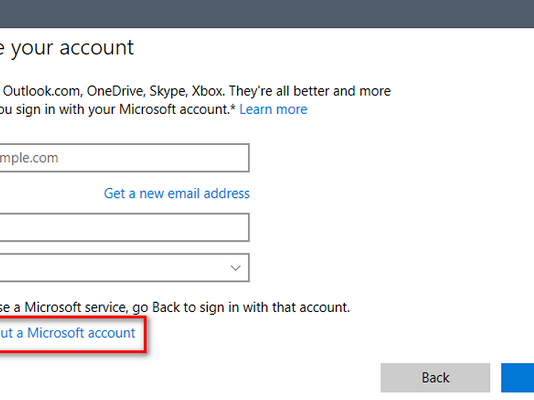Image resolution: width=534 pixels, height=400 pixels.
Task: Focus the empty password field below the email link
Action: tap(124, 227)
